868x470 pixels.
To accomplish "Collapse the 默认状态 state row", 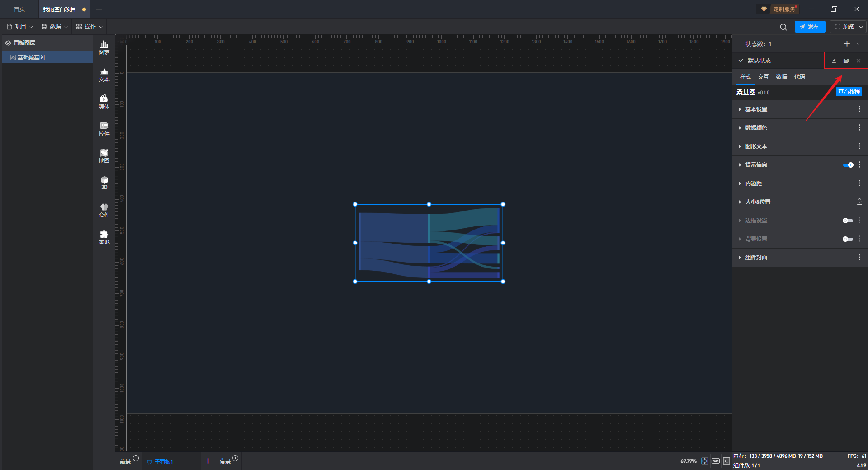I will point(741,61).
